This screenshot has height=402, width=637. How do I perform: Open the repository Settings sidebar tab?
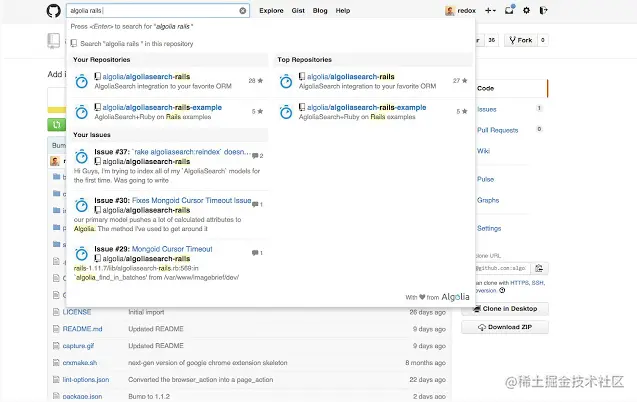489,228
